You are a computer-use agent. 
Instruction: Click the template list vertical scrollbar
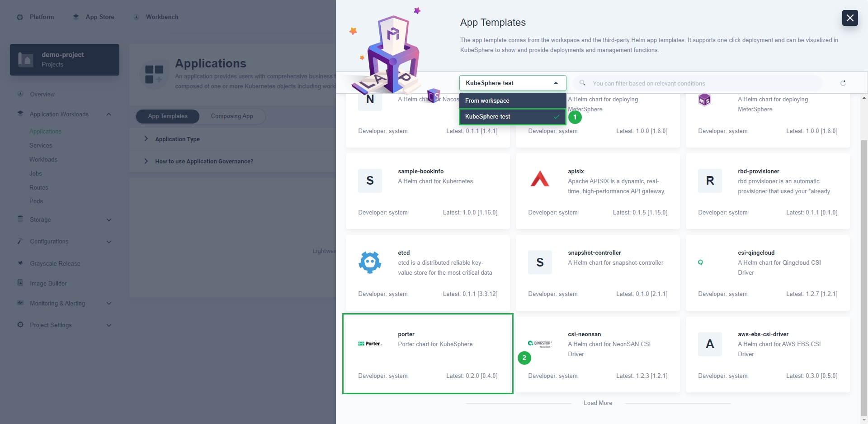(864, 278)
